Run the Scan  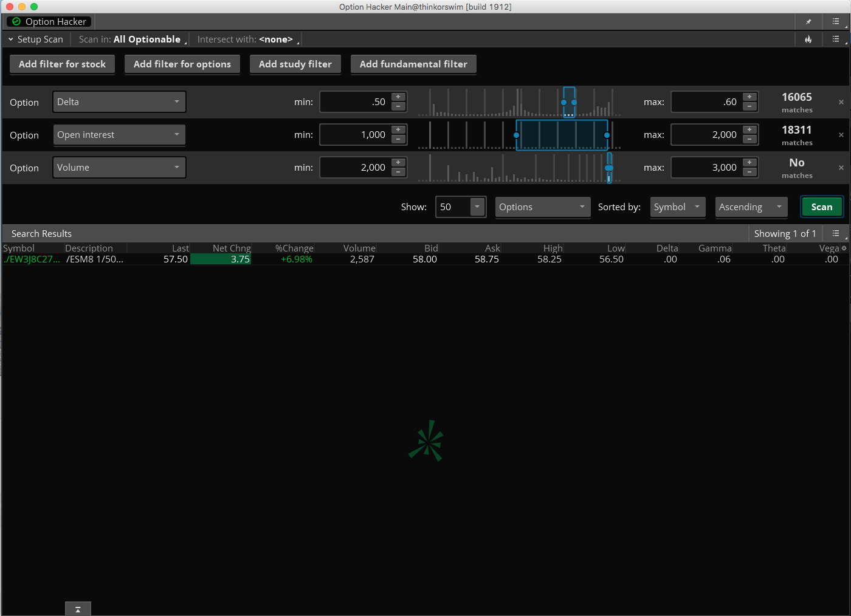(822, 207)
